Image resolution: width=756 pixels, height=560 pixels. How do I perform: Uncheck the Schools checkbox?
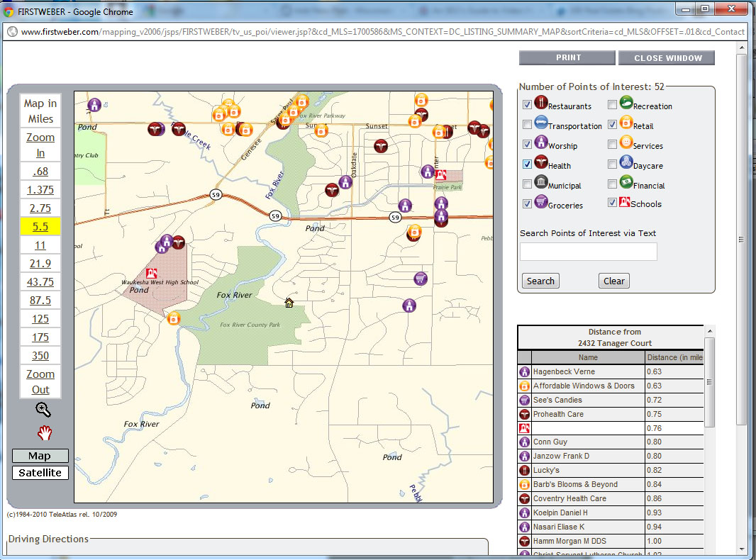point(612,203)
